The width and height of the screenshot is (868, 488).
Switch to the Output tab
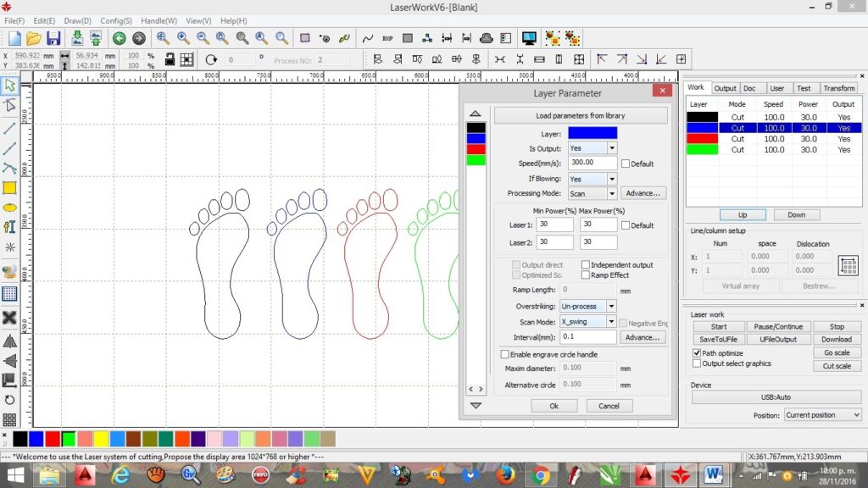(725, 88)
